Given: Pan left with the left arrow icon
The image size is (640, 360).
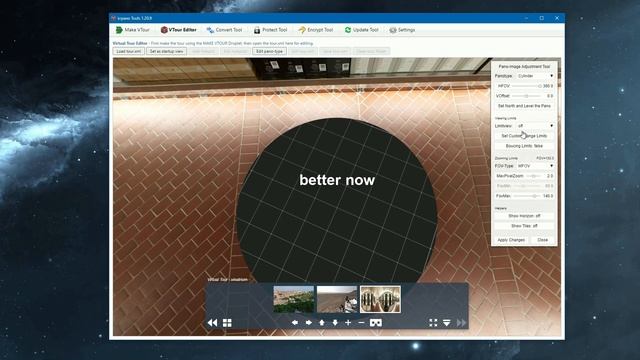Looking at the screenshot, I should click(295, 322).
